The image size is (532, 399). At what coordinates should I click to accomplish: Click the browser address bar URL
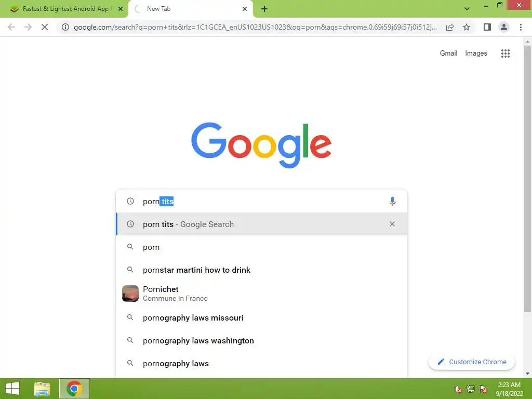click(255, 27)
